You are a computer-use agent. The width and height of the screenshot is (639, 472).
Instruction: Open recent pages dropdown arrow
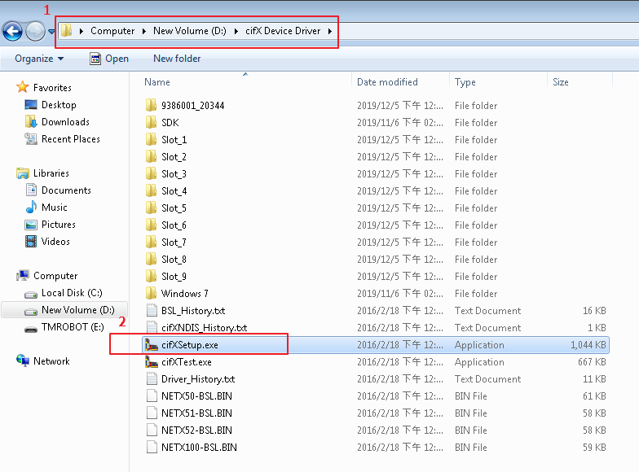coord(51,31)
